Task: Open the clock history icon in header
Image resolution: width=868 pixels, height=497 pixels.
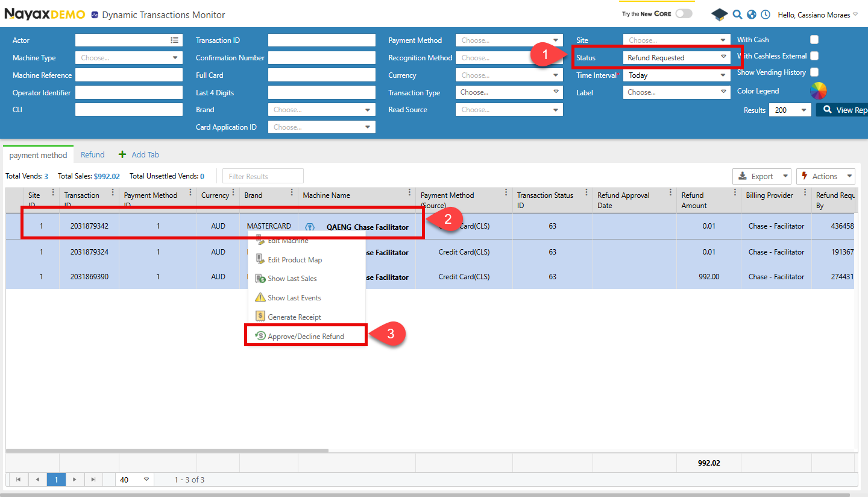Action: [x=766, y=14]
